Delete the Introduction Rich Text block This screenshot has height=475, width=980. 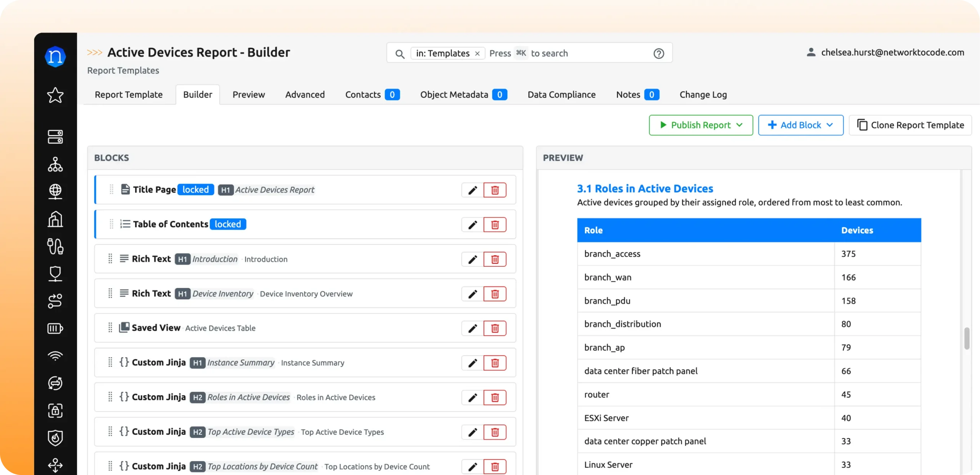pos(495,260)
